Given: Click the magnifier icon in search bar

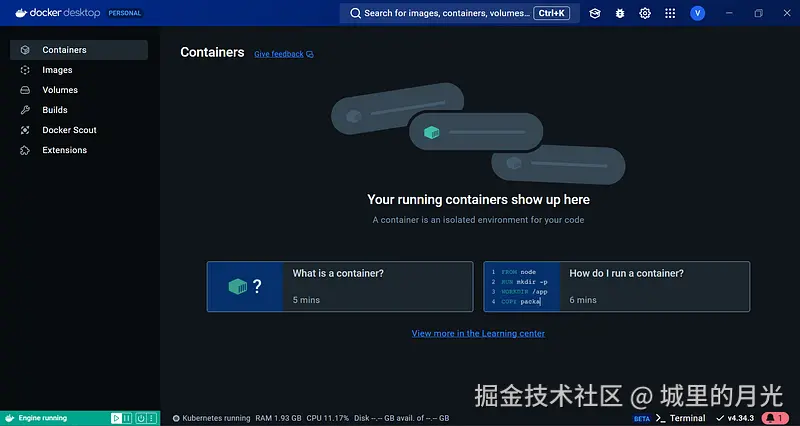Looking at the screenshot, I should tap(355, 13).
